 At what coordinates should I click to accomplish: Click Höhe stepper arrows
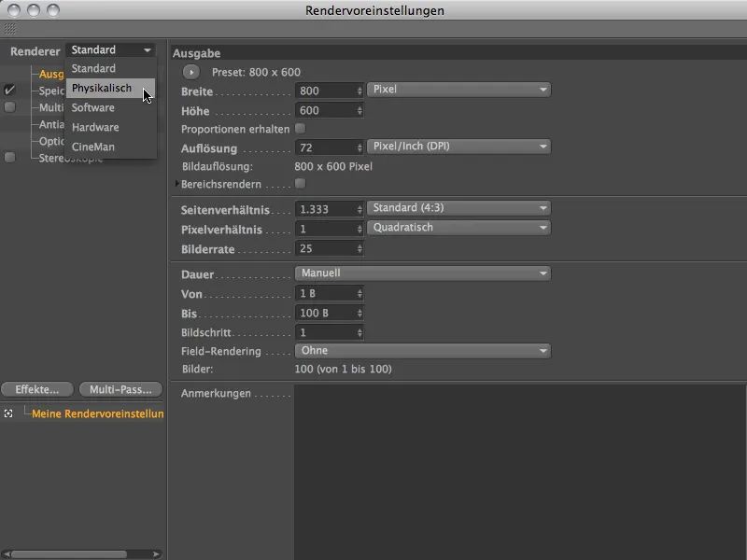(x=359, y=110)
